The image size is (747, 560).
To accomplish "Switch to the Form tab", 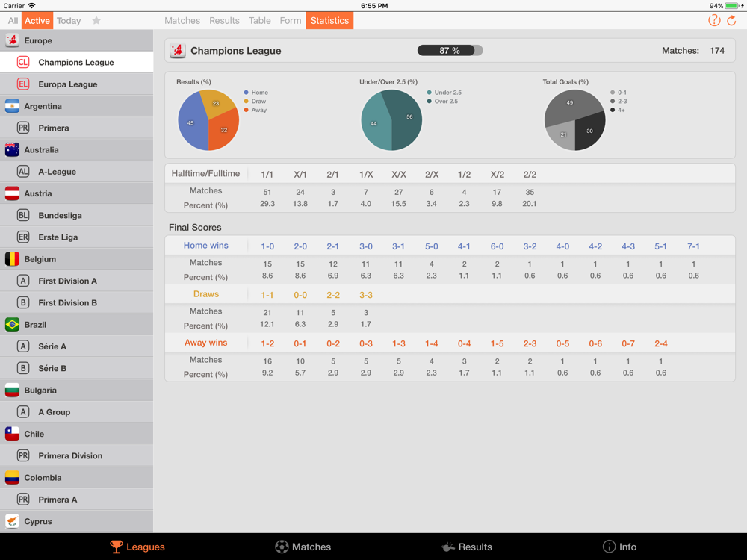I will pos(290,20).
